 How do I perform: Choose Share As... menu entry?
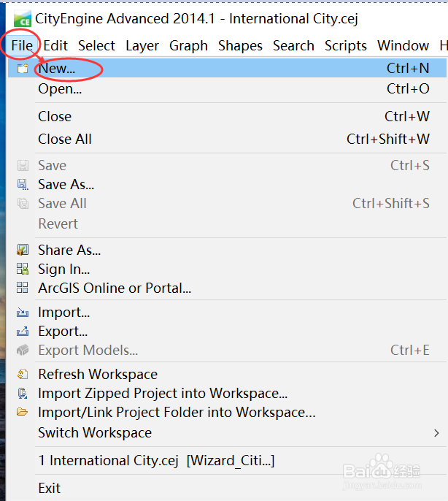(227, 250)
